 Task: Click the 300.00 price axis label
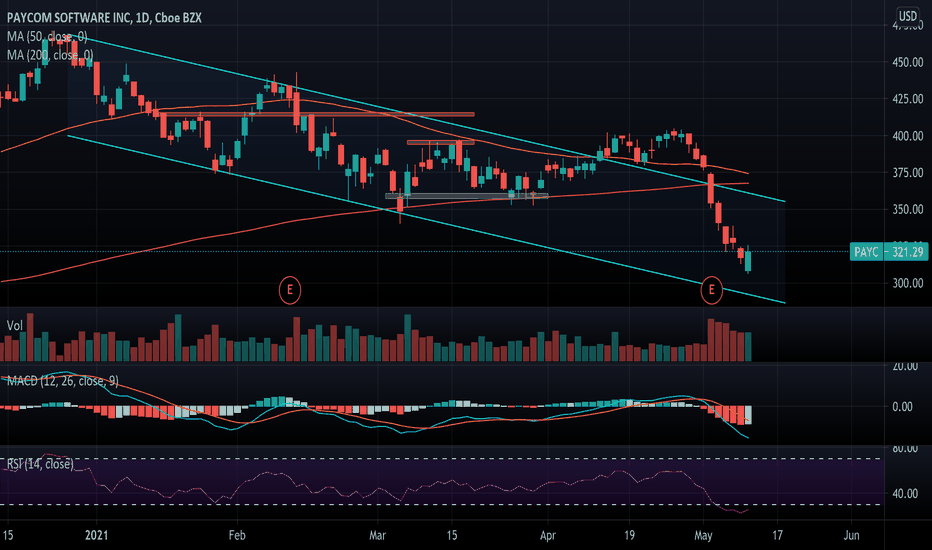tap(908, 284)
